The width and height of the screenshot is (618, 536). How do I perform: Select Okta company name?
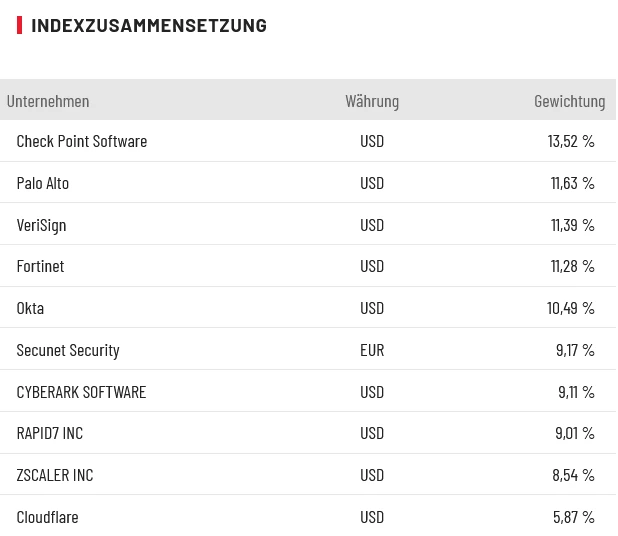[x=30, y=308]
